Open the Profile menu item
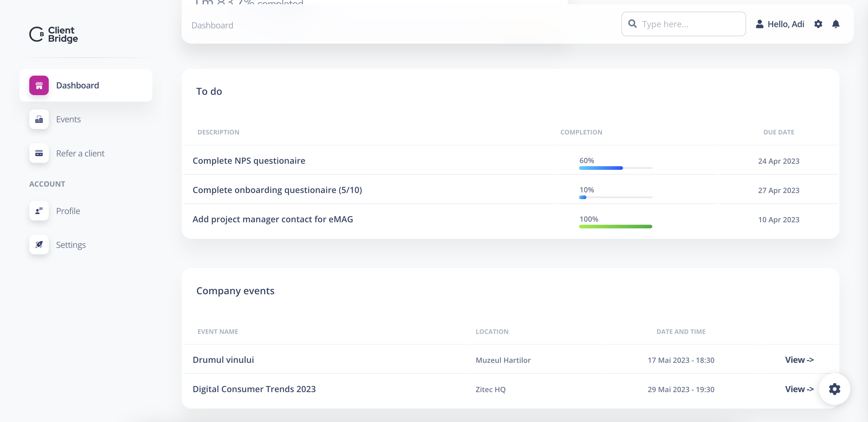This screenshot has width=868, height=422. (x=68, y=211)
